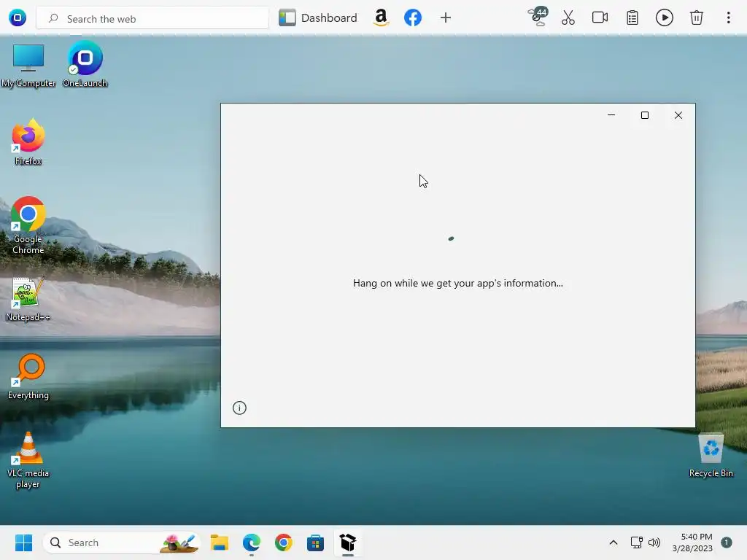Select the VLC media player desktop shortcut
Viewport: 747px width, 560px height.
click(x=28, y=461)
